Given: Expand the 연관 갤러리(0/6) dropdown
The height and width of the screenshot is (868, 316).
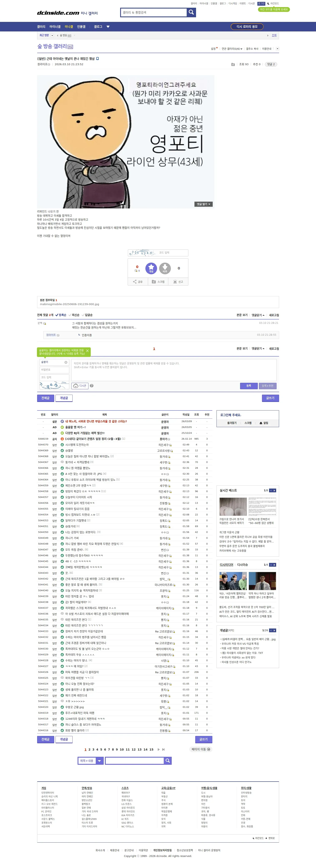Looking at the screenshot, I should point(232,49).
